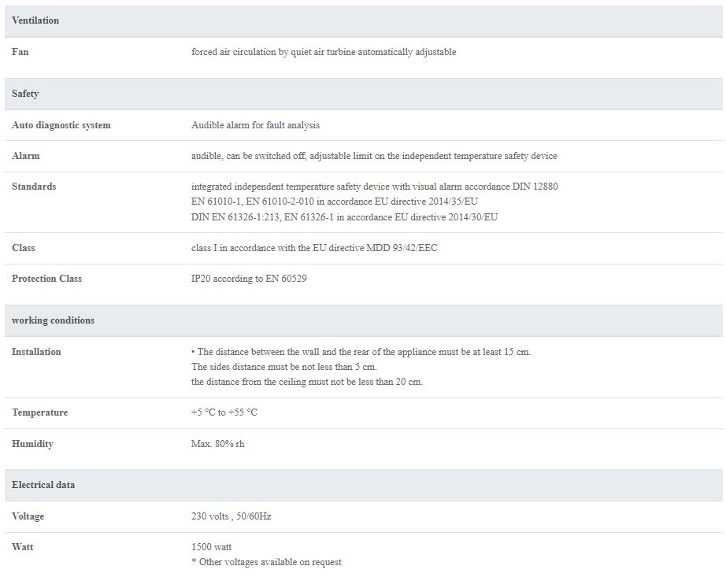
Task: Select the Installation row label
Action: tap(36, 352)
